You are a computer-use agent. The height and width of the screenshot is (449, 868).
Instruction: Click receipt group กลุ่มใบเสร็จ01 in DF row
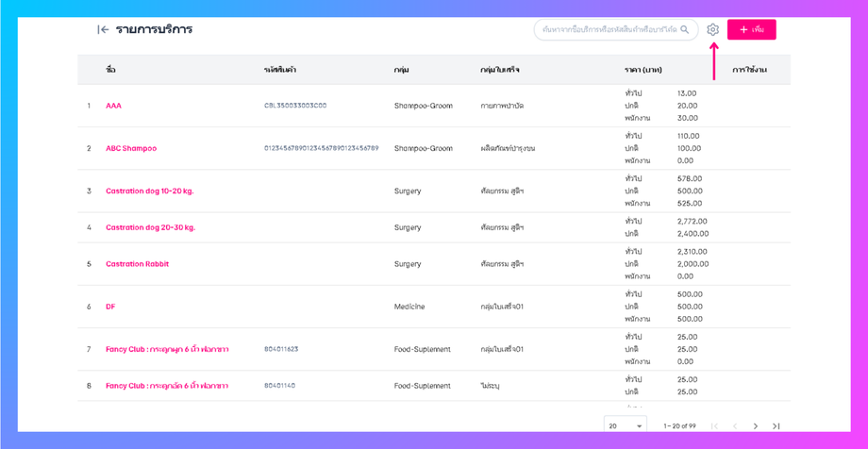502,307
